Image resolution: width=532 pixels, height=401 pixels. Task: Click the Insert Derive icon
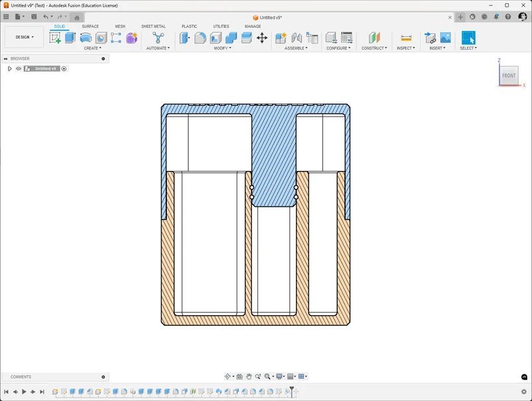click(430, 38)
